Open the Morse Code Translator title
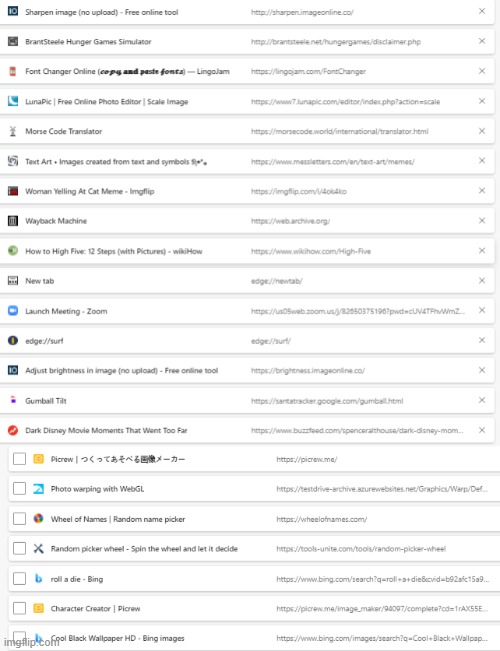Screen dimensions: 500x651 pyautogui.click(x=64, y=131)
